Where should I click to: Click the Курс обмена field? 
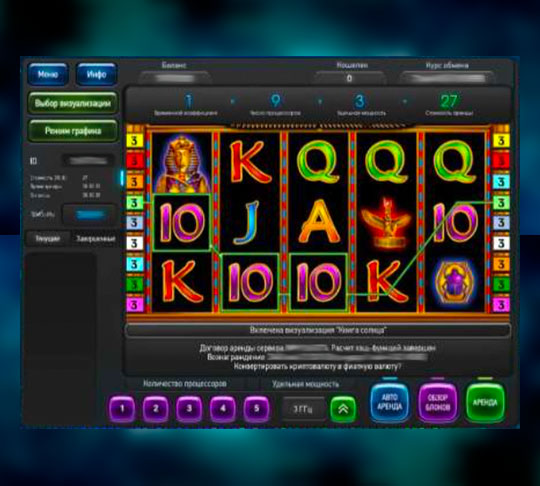coord(447,78)
